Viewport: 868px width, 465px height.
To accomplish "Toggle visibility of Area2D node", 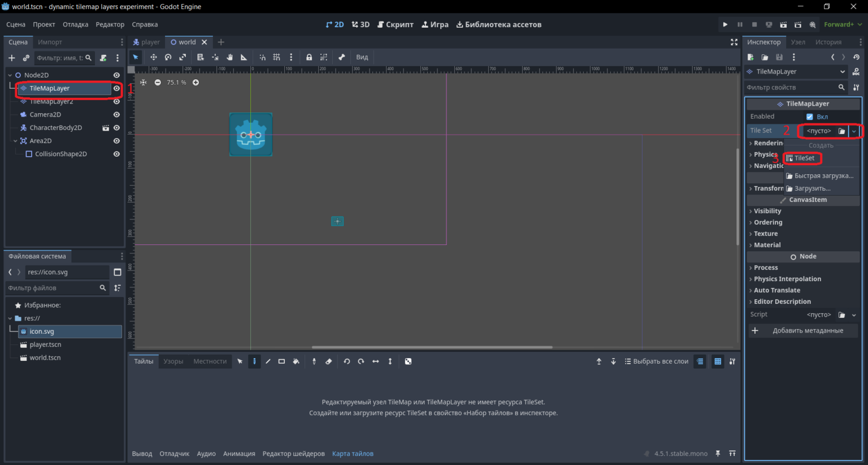I will 116,141.
